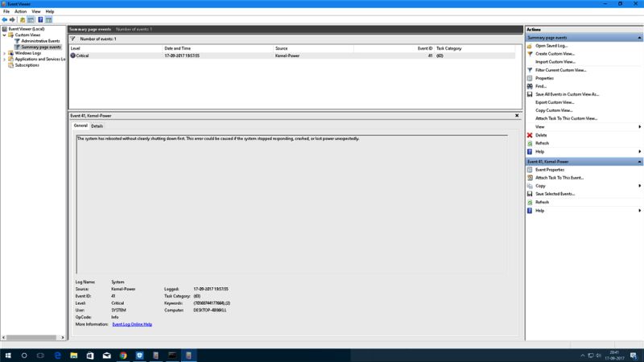Click the Up one level folder toolbar icon

coord(23,19)
